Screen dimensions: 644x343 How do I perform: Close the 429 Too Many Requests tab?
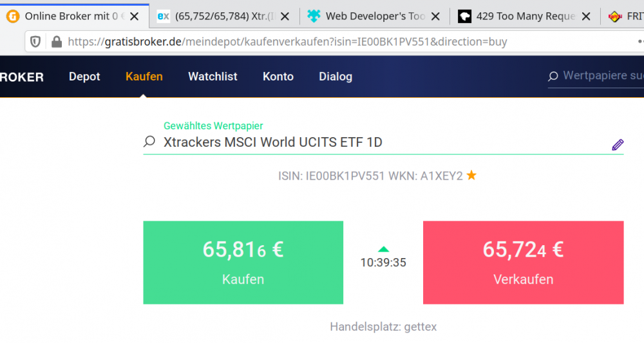587,17
